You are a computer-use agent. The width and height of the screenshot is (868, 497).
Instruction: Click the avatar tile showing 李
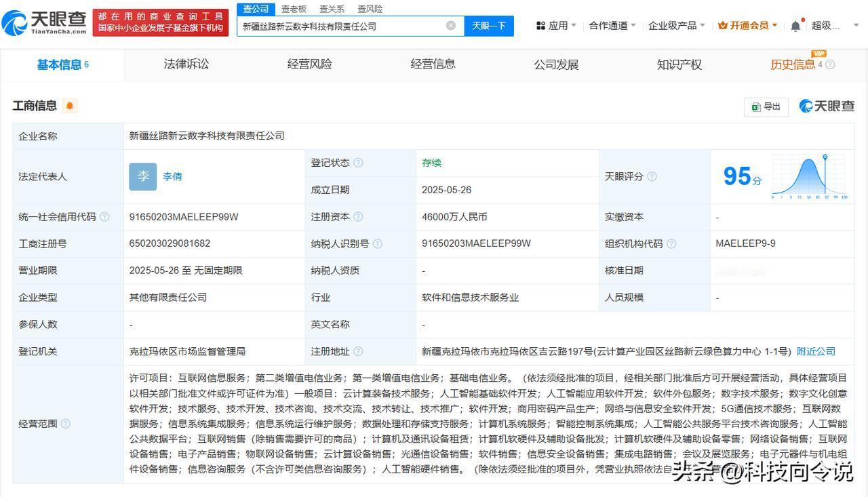(x=143, y=176)
